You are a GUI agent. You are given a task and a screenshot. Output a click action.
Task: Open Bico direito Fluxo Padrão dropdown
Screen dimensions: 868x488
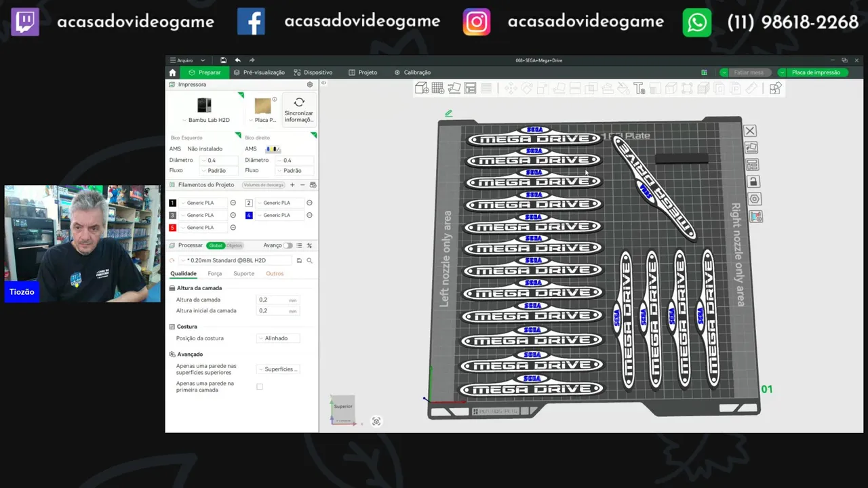click(x=294, y=171)
